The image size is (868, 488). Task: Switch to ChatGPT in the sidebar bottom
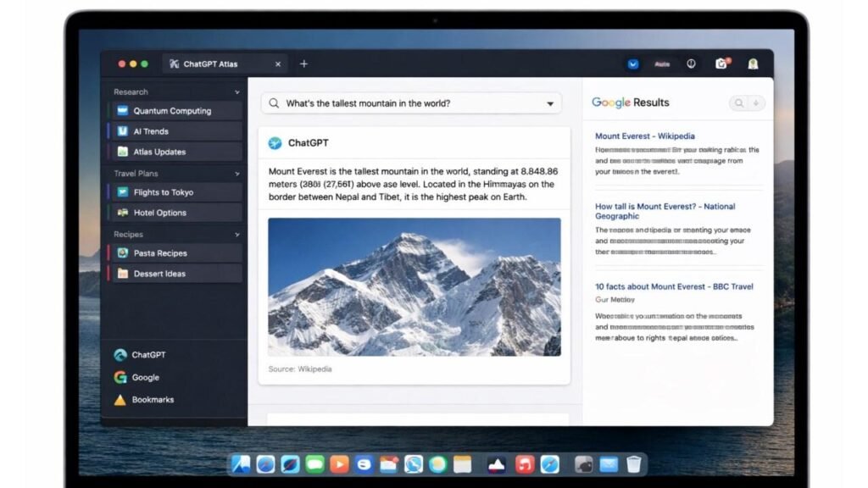point(140,355)
